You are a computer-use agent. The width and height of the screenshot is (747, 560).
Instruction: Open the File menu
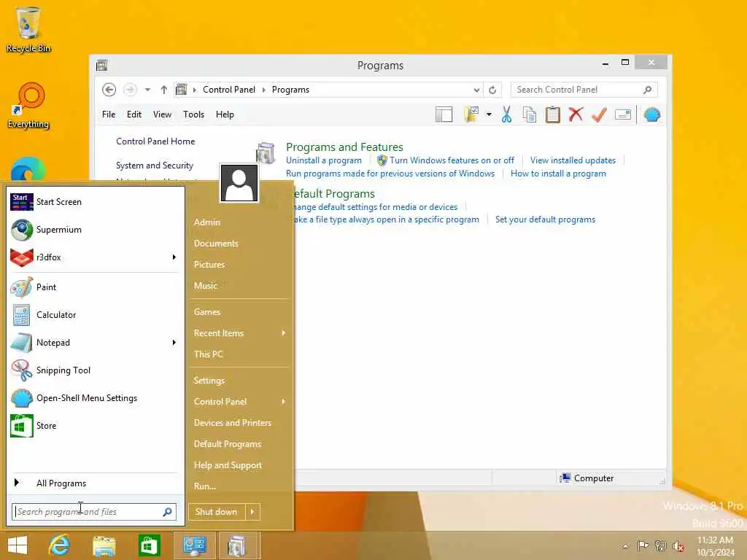(109, 114)
